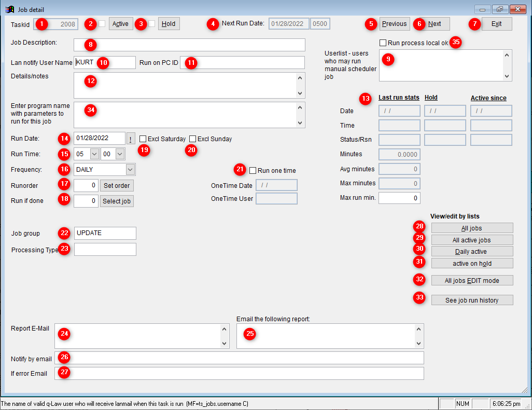Click down arrow in Report E-Mail scrollbar
This screenshot has height=410, width=532.
point(225,344)
